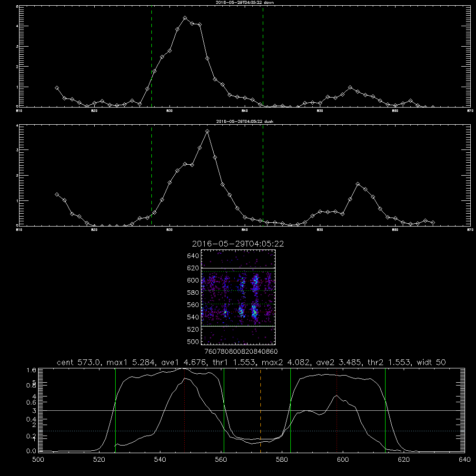Select the 'widt 50' value
This screenshot has width=476, height=476.
431,362
